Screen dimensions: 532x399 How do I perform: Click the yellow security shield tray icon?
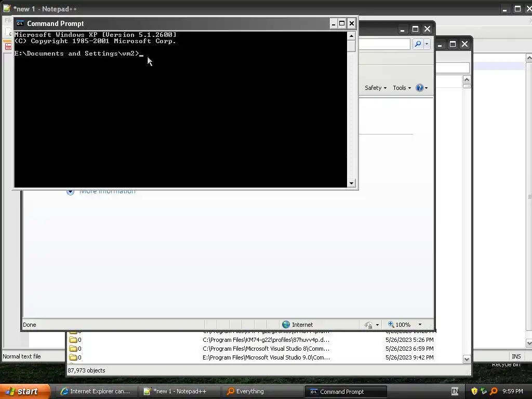coord(474,392)
